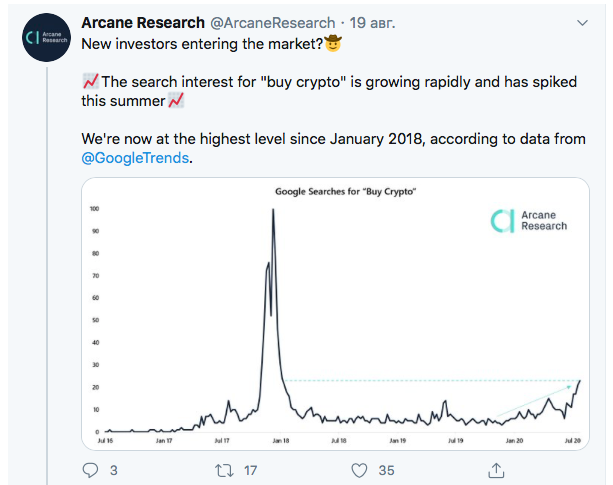Click the retweet count 17
Viewport: 613px width, 485px height.
(251, 469)
